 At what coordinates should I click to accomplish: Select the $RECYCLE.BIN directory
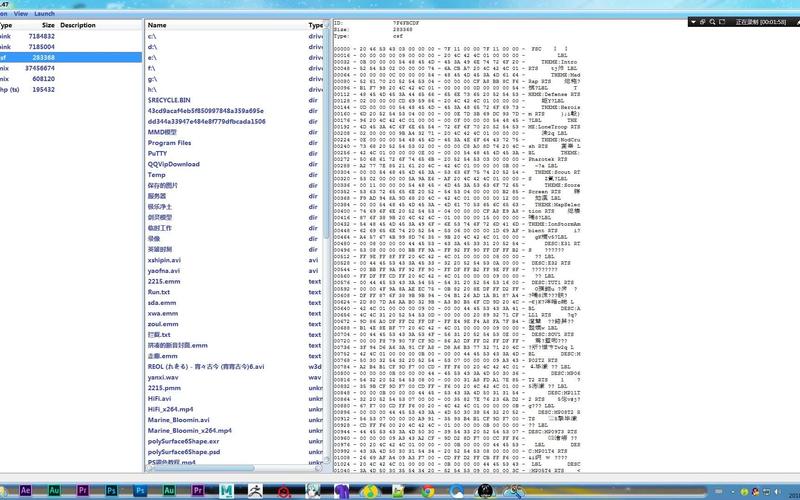coord(169,101)
